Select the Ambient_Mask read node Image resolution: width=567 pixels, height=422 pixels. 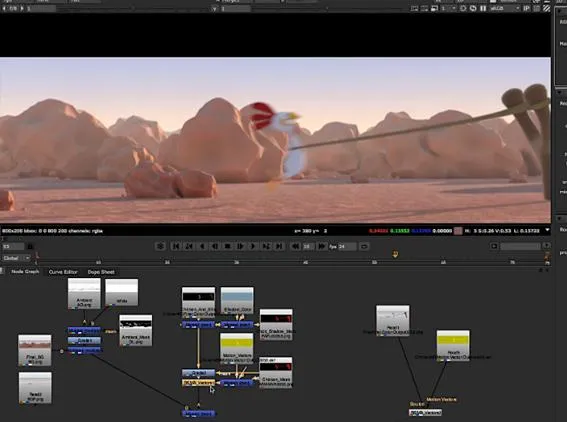(136, 330)
